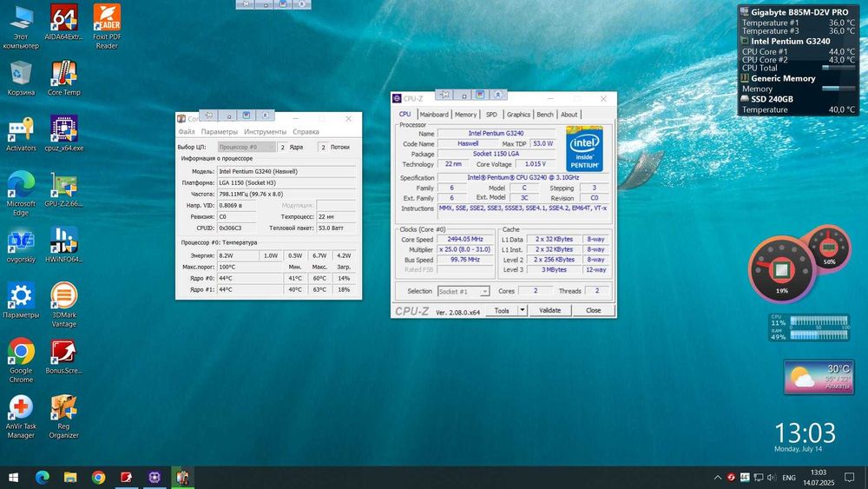Open the AnVir Task Manager desktop icon
The image size is (868, 489).
click(x=21, y=416)
